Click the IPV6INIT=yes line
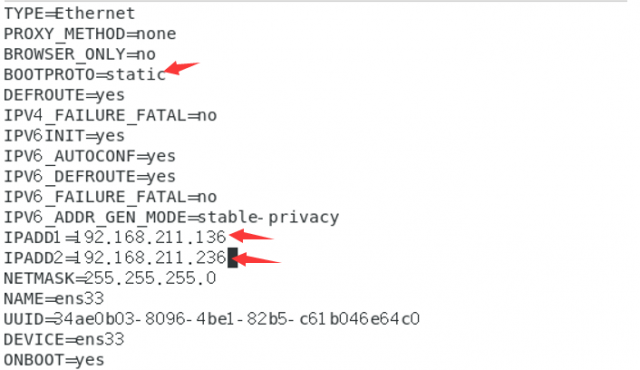This screenshot has height=370, width=640. (x=64, y=136)
